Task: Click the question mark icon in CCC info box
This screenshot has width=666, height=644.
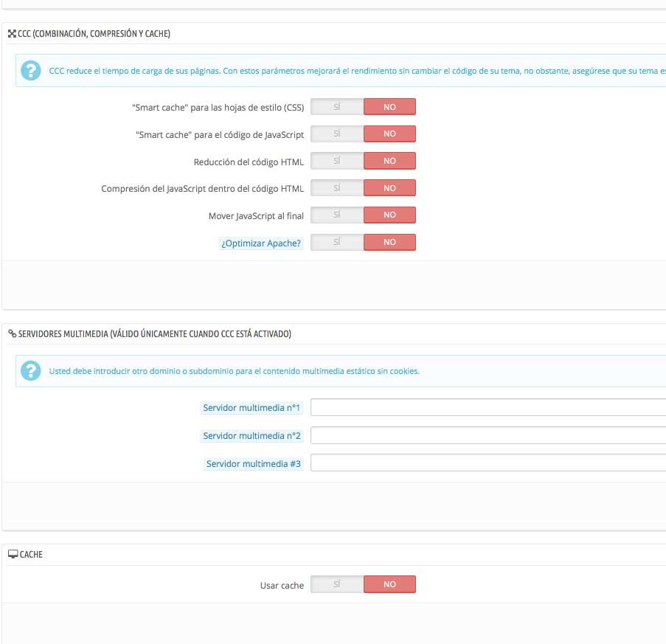Action: click(31, 71)
